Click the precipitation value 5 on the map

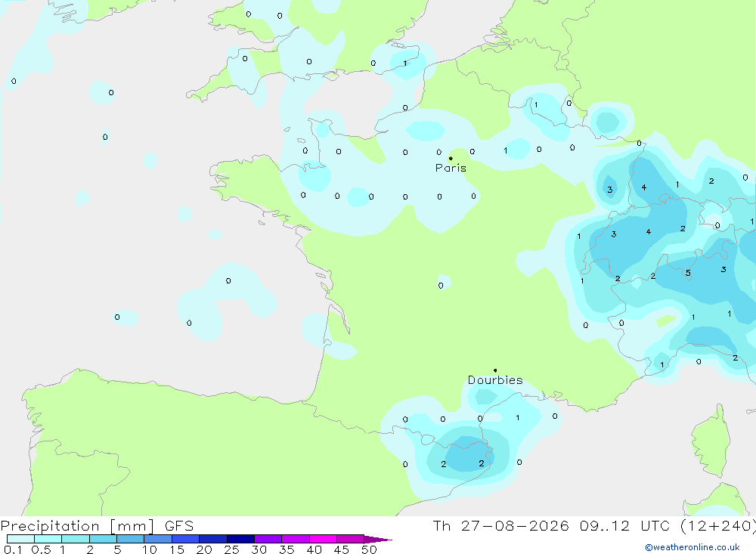688,273
